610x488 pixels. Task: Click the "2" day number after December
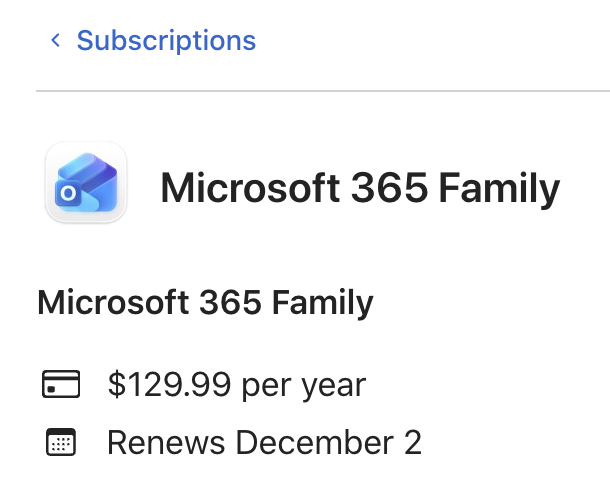pyautogui.click(x=414, y=442)
